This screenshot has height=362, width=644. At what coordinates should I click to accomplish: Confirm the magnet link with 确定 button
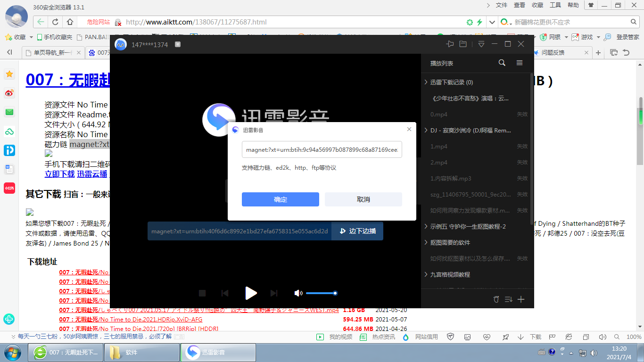(280, 199)
